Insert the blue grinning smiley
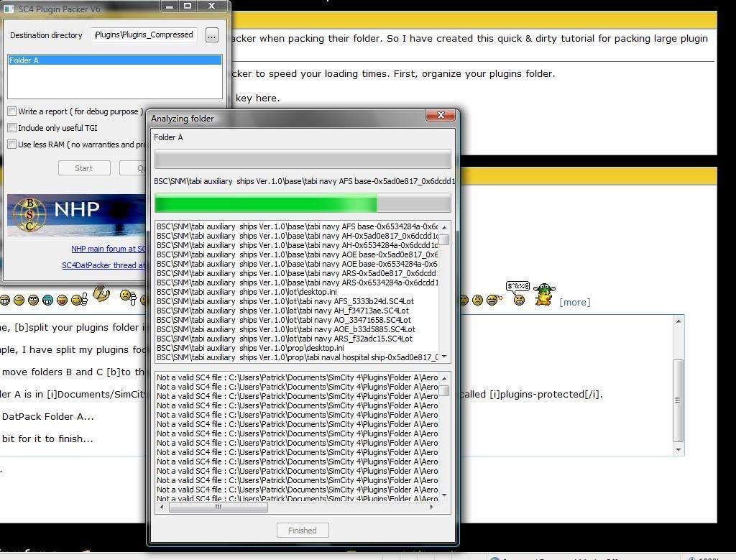Viewport: 736px width, 560px height. tap(47, 300)
